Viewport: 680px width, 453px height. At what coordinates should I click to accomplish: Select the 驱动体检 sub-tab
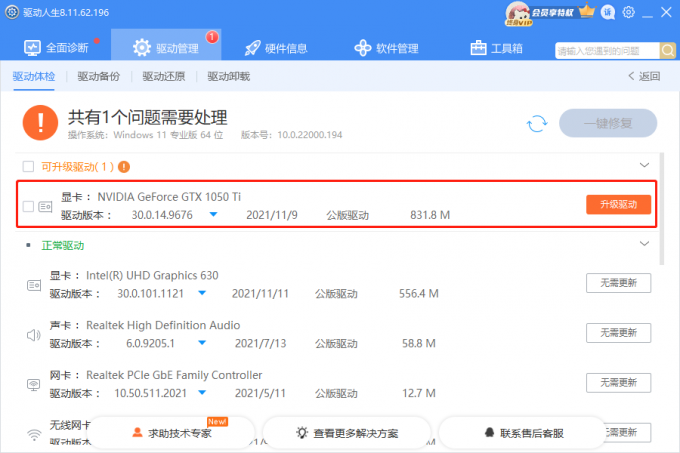(x=34, y=77)
